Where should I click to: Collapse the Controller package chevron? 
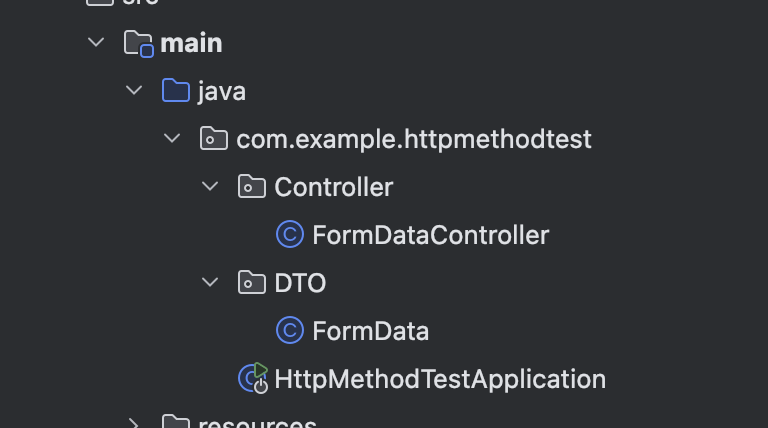[x=210, y=186]
